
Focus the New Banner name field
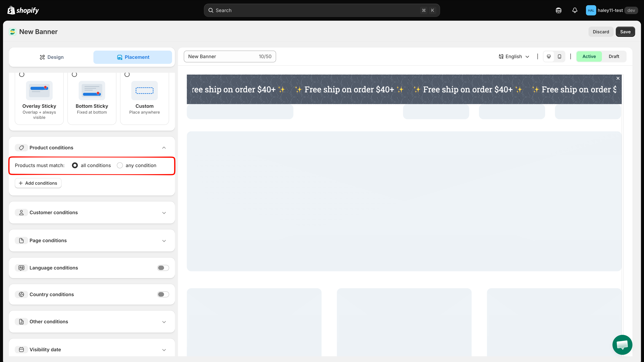coord(230,56)
